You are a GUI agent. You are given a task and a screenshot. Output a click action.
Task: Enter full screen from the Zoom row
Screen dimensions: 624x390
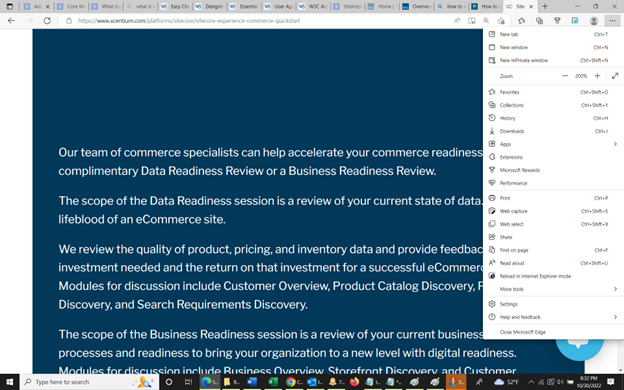(x=615, y=76)
